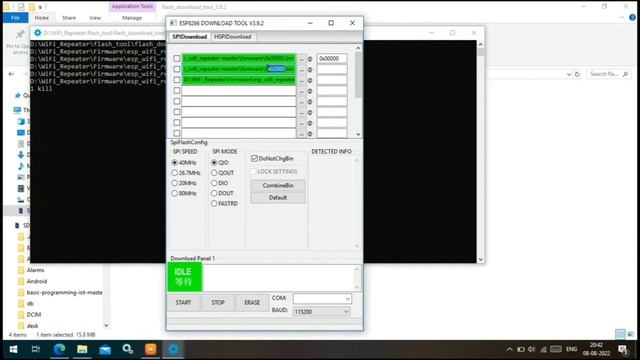Open the View ribbon tab
The height and width of the screenshot is (360, 640).
pos(95,18)
